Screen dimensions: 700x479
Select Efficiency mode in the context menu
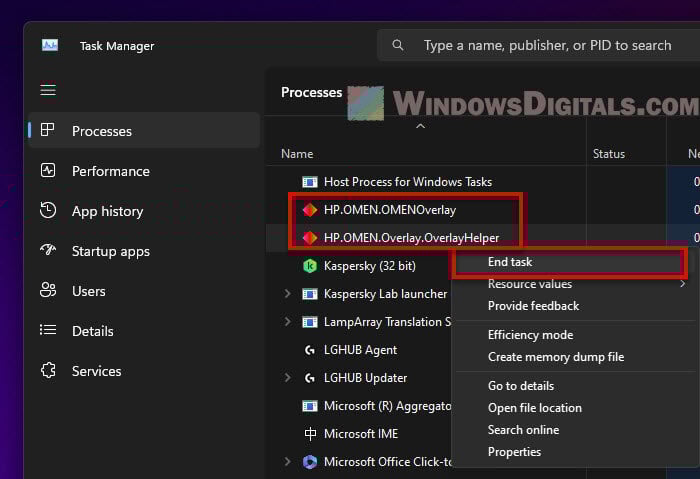pyautogui.click(x=530, y=335)
